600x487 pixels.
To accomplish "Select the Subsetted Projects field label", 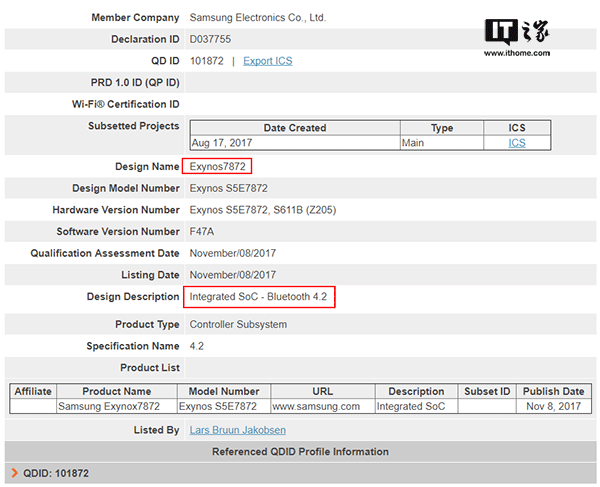I will click(x=134, y=126).
